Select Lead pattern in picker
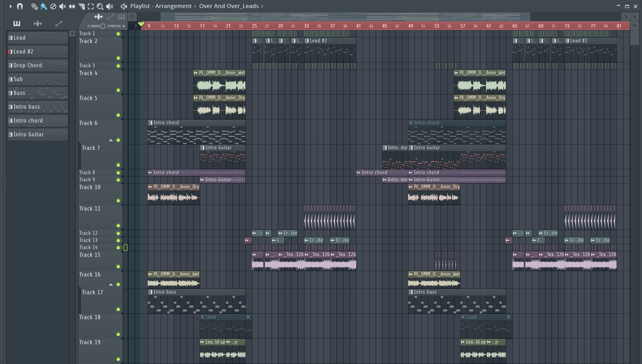Screen dimensions: 642x364 coord(38,38)
